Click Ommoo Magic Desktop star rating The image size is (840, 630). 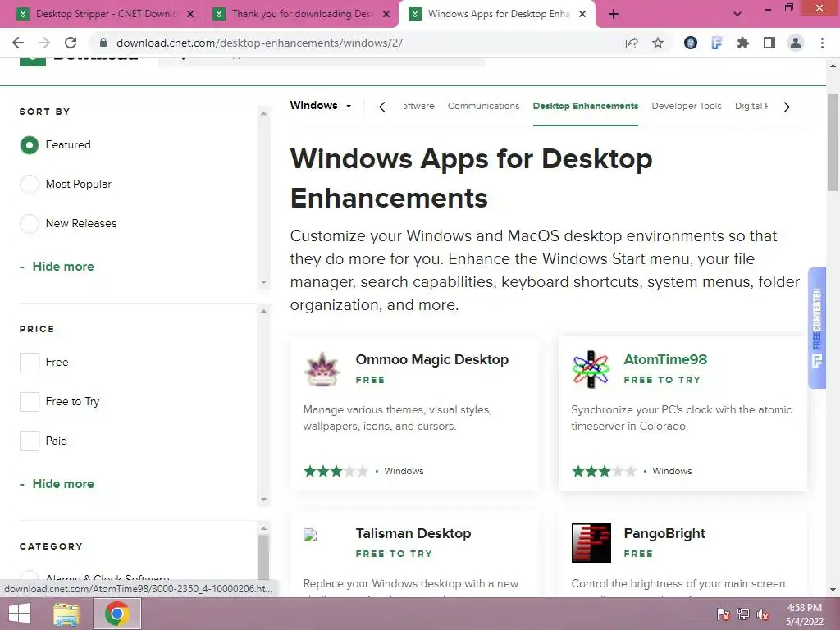336,472
